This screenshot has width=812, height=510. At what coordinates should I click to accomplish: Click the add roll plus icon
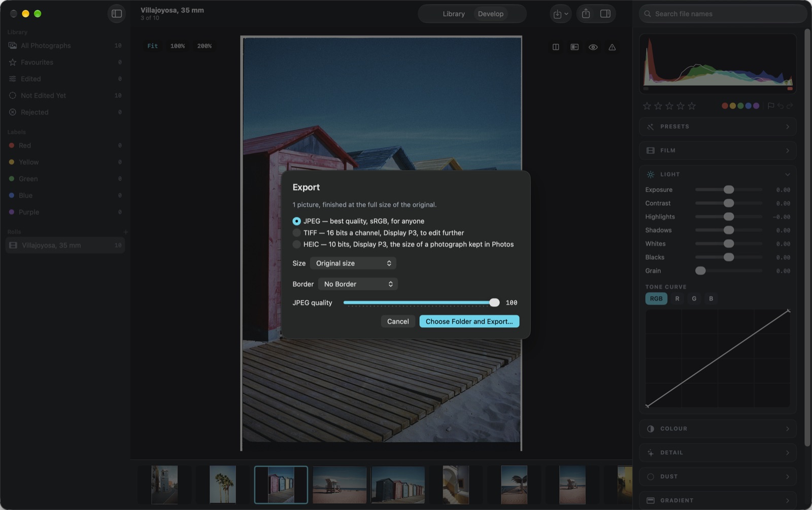click(x=125, y=232)
